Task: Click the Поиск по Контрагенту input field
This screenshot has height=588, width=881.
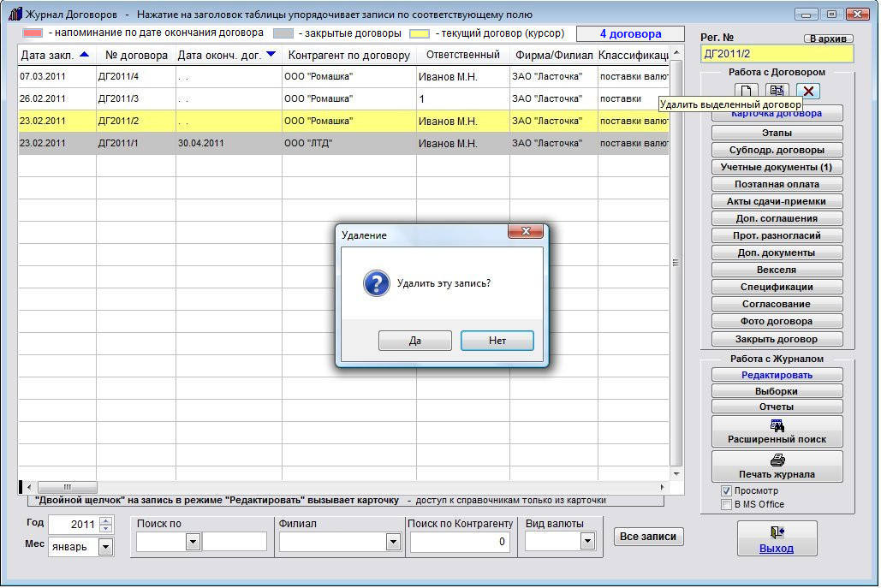Action: [x=460, y=541]
